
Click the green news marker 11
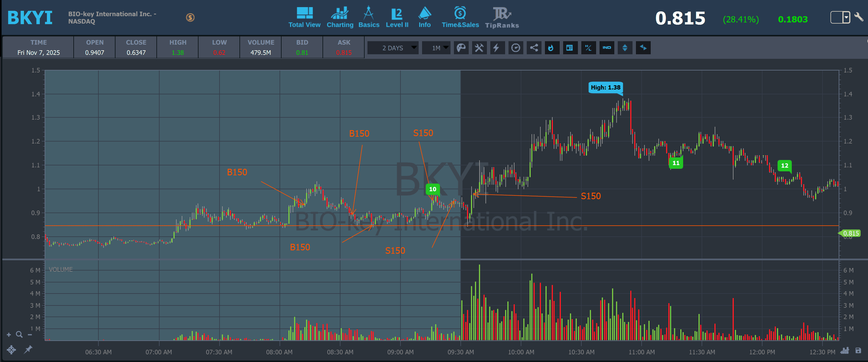pyautogui.click(x=675, y=163)
